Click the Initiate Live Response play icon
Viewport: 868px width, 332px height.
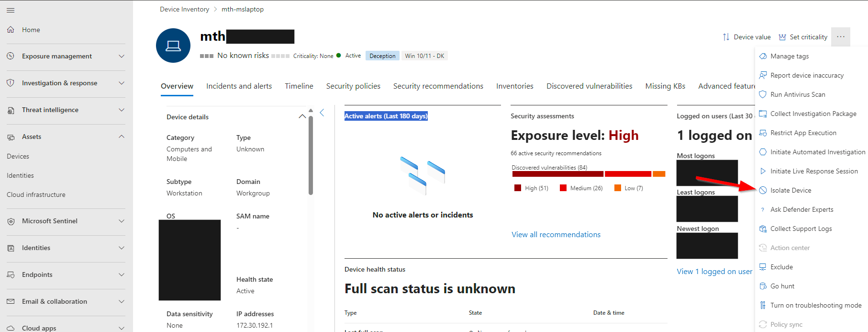coord(763,171)
